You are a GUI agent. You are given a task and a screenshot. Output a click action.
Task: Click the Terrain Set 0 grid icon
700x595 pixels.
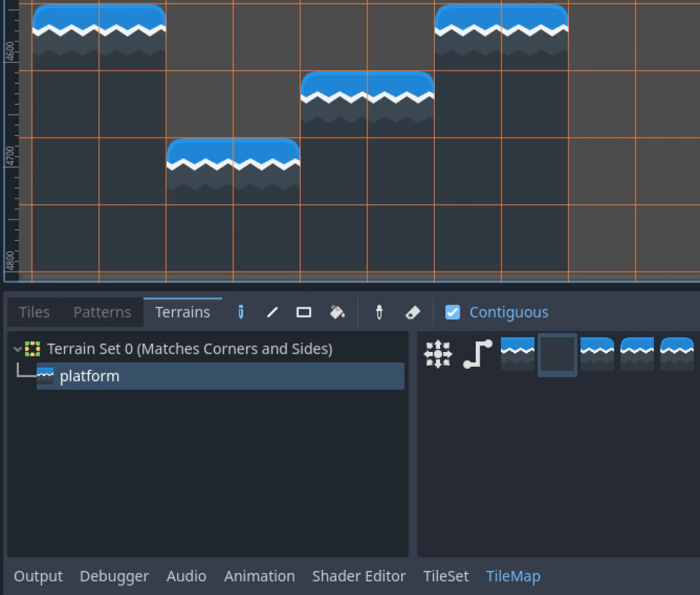click(32, 349)
